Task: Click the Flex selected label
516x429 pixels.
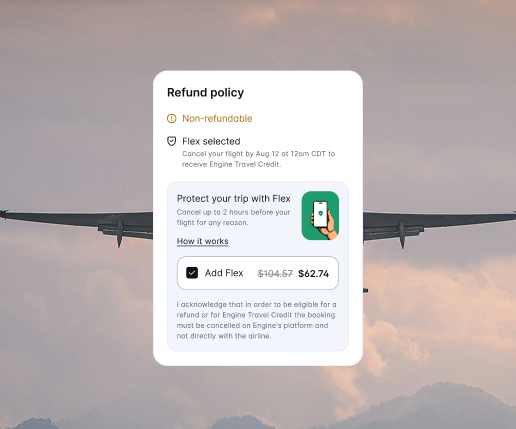Action: [211, 141]
